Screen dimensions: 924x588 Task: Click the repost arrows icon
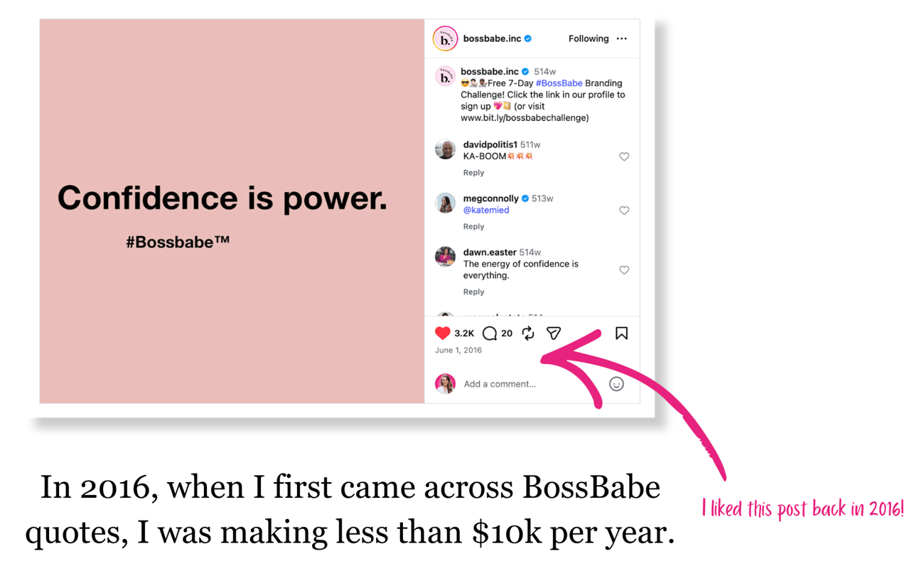[528, 333]
